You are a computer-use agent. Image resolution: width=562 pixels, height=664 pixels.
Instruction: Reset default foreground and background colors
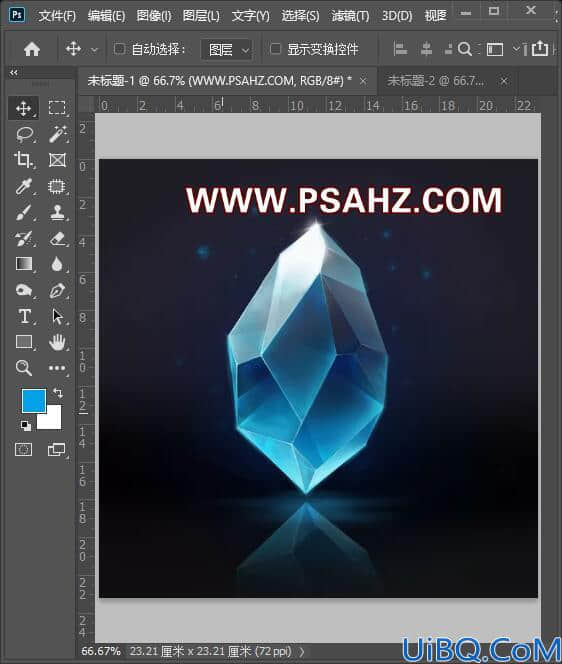[x=25, y=425]
